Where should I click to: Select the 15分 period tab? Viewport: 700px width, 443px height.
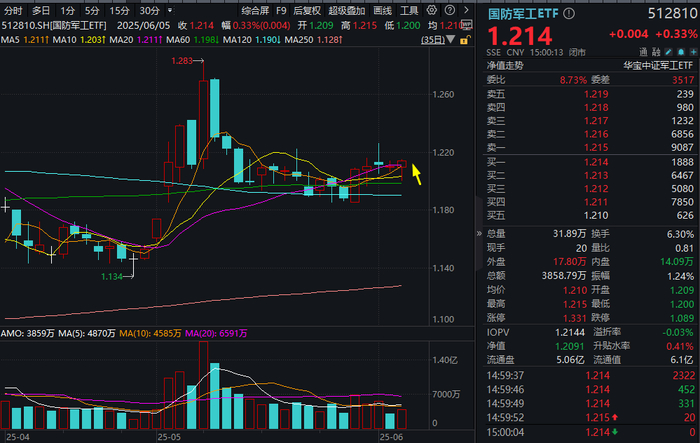pos(119,11)
